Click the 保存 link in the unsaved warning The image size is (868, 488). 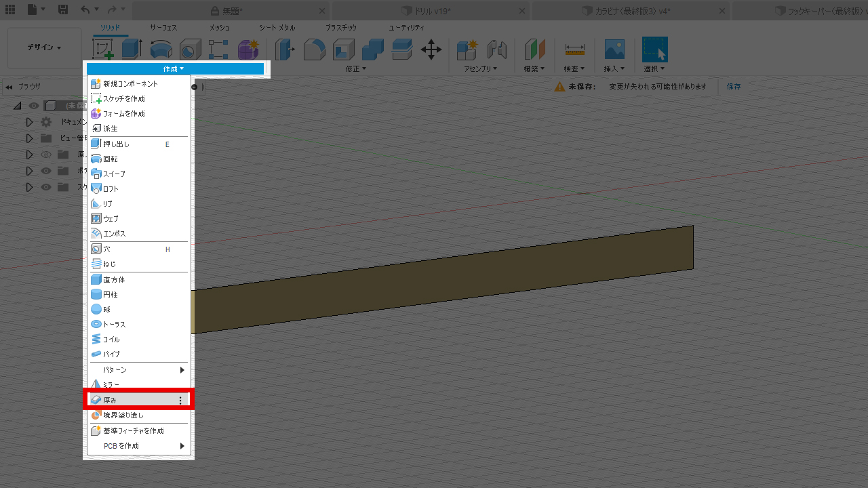[734, 87]
